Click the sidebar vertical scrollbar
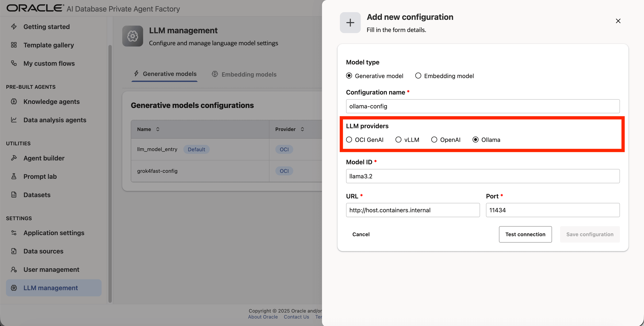The height and width of the screenshot is (326, 644). (x=110, y=173)
